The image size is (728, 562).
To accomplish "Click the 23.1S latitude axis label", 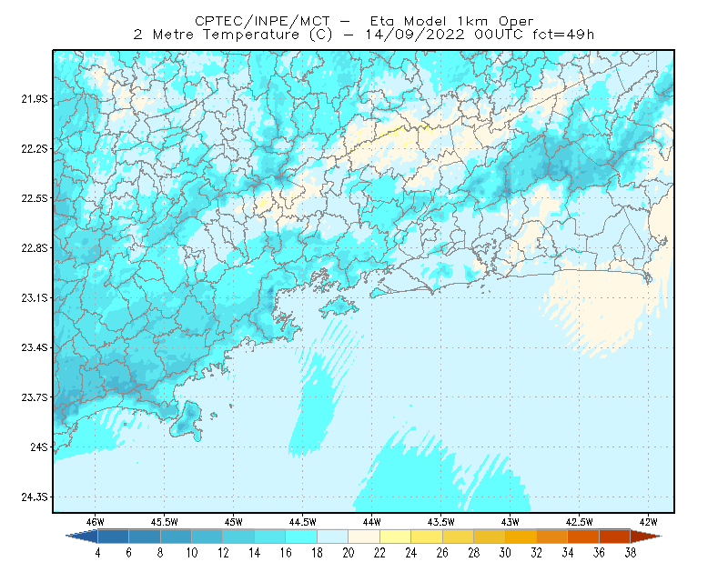I will coord(34,298).
